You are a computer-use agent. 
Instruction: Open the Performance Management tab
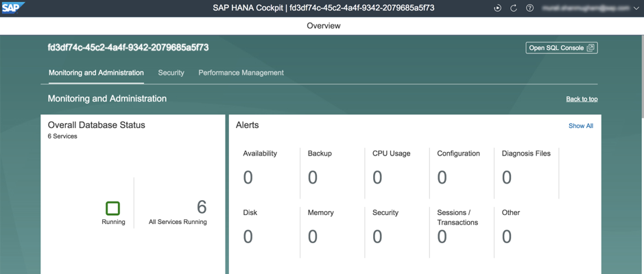pos(241,73)
